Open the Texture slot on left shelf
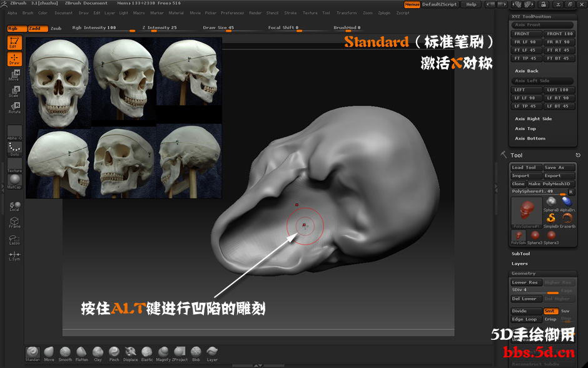Image resolution: width=588 pixels, height=368 pixels. click(14, 165)
